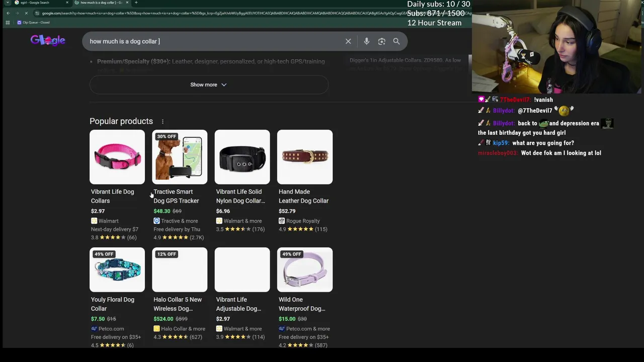
Task: Click the $52.79 leather collar price
Action: point(287,211)
